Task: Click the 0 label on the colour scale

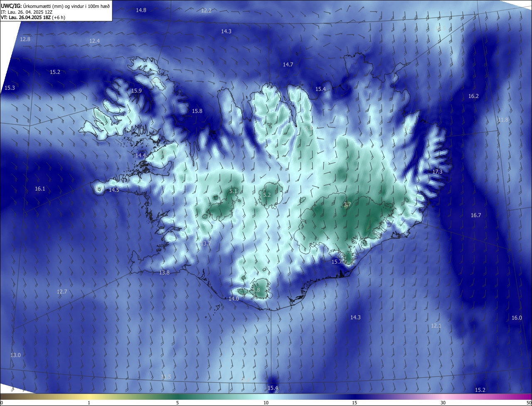Action: click(2, 403)
